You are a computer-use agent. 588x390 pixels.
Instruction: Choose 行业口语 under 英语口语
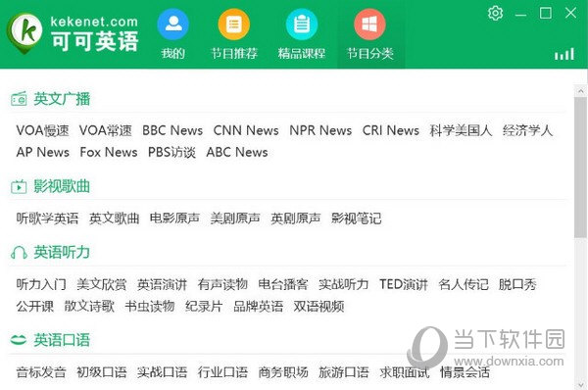[222, 372]
